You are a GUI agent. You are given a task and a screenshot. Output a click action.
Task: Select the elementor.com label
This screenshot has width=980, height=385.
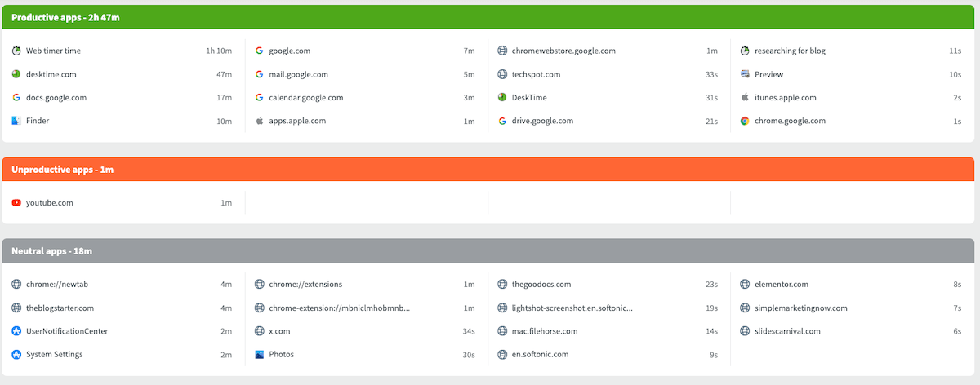click(782, 285)
